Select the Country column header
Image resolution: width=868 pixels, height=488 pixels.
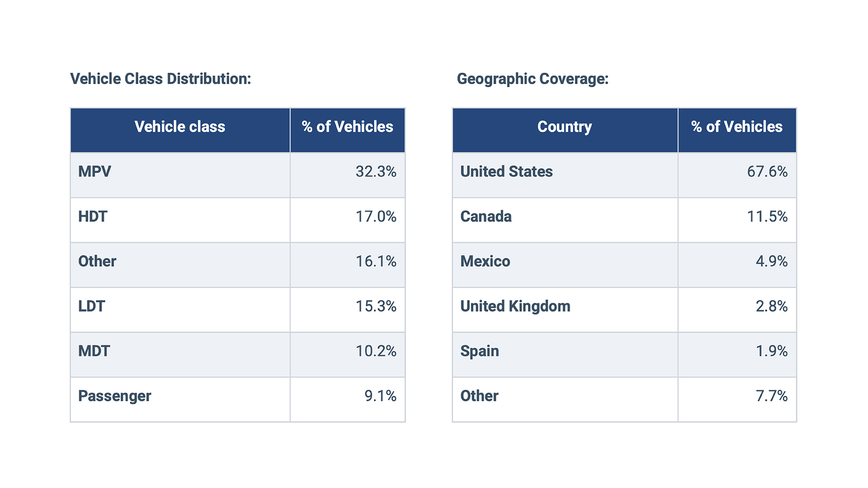564,127
